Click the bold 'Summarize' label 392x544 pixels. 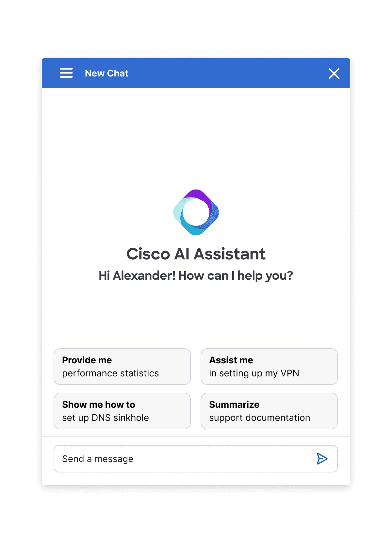(234, 404)
